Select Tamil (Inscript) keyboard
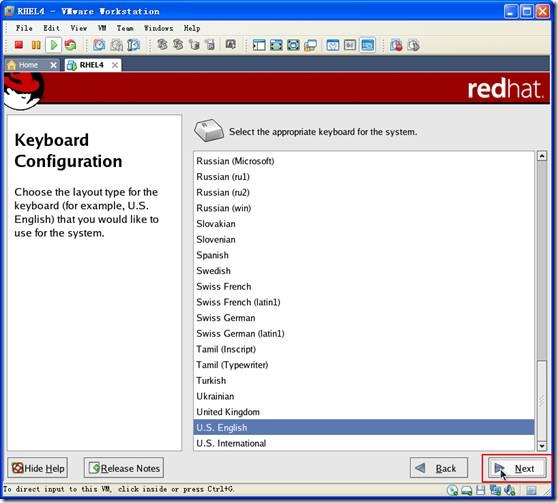 [364, 349]
